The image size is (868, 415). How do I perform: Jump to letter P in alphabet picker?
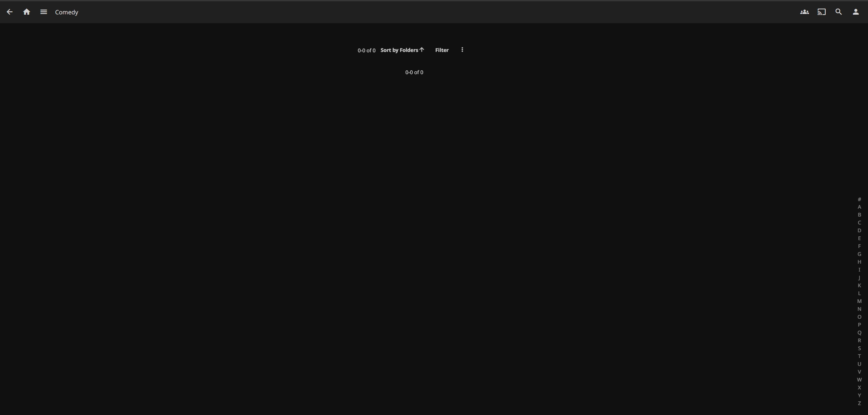coord(859,325)
